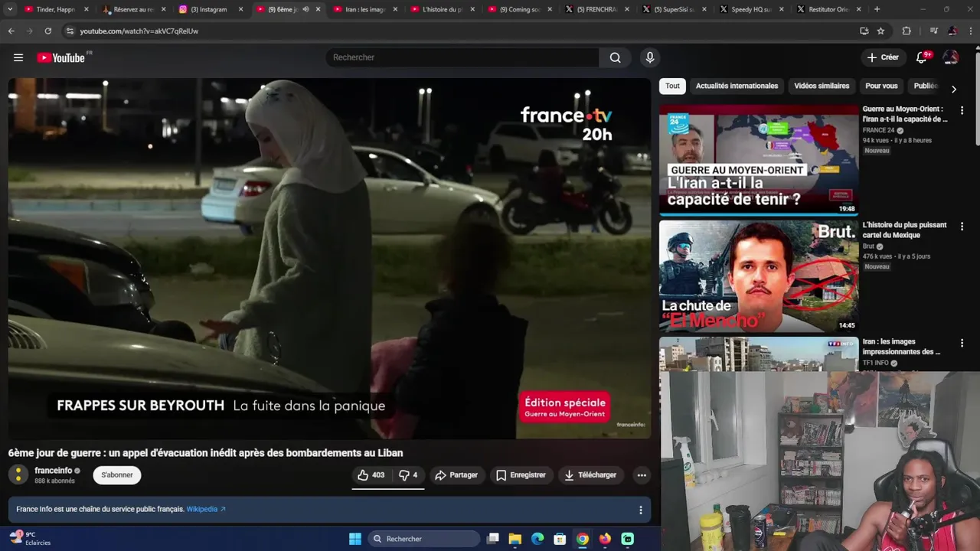Open the notifications bell
This screenshot has height=551, width=980.
click(x=922, y=57)
